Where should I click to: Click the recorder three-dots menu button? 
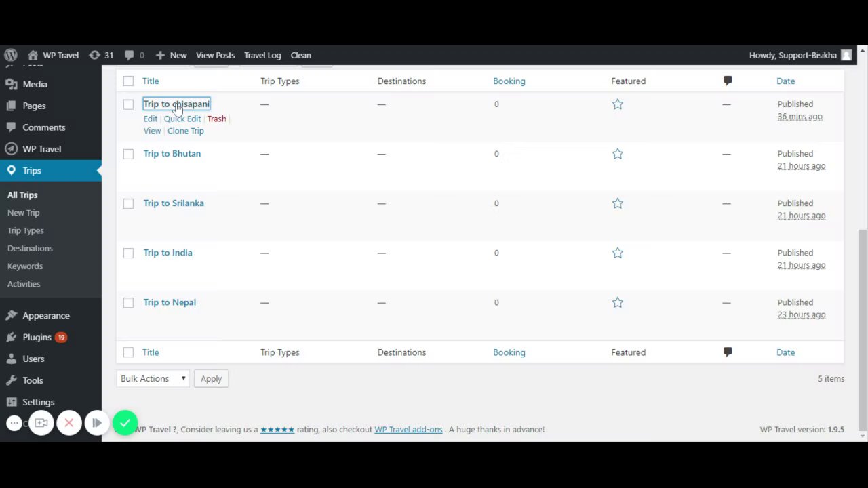pyautogui.click(x=14, y=424)
